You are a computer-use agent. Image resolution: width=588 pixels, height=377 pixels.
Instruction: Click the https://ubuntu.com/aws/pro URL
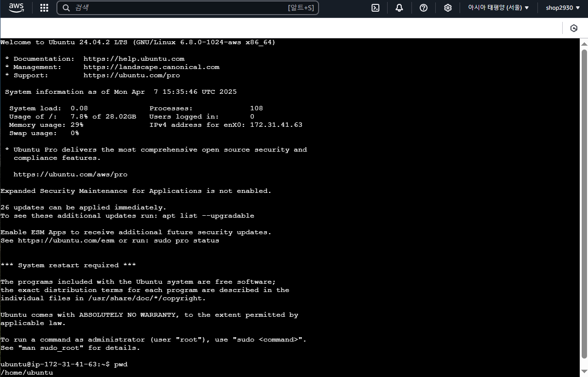click(x=71, y=174)
